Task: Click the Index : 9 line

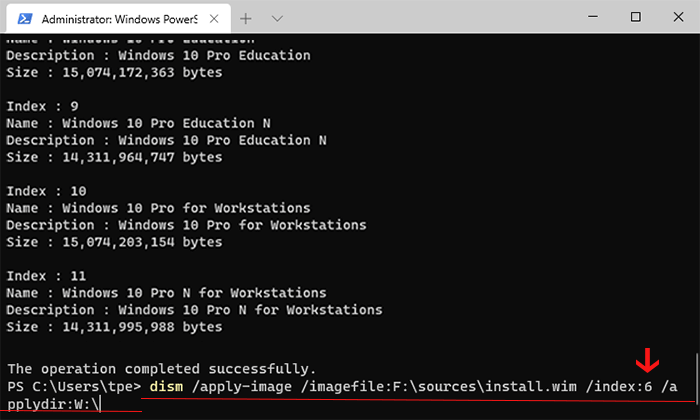Action: 42,106
